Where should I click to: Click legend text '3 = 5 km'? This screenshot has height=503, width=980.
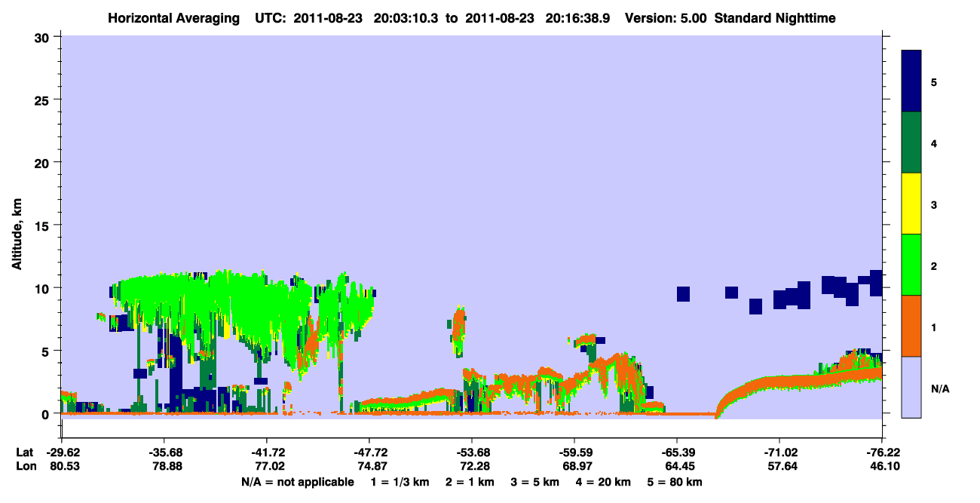click(536, 482)
